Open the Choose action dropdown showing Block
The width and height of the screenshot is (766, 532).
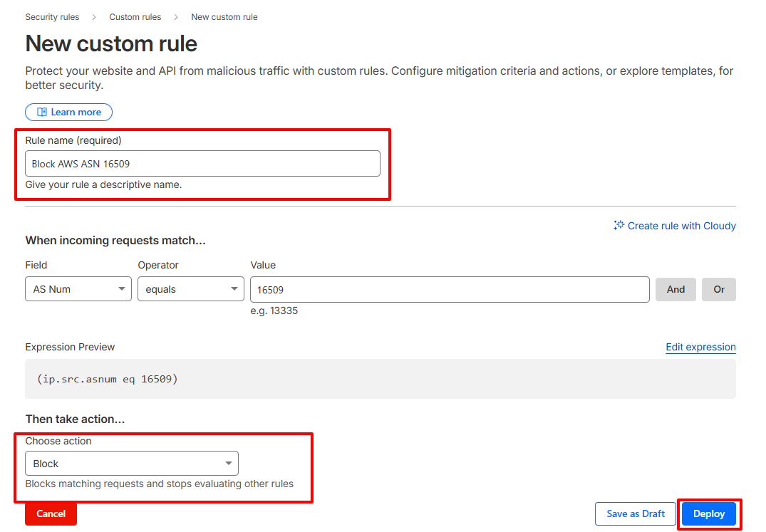click(x=132, y=463)
